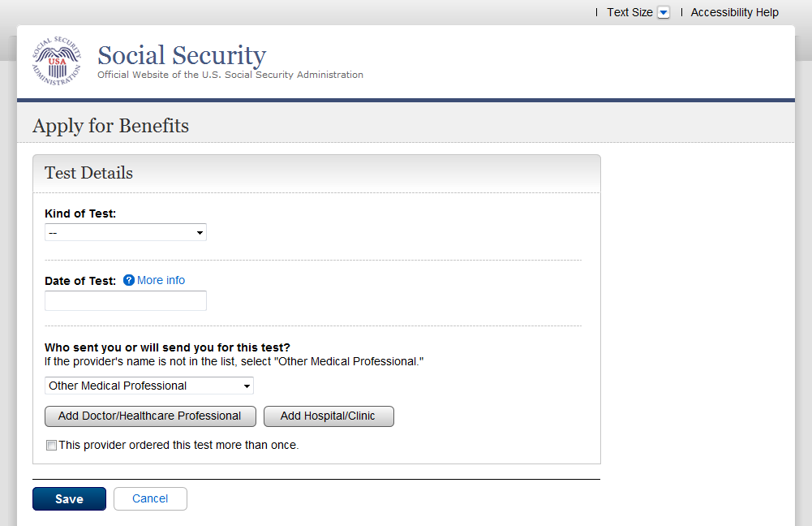Click the Text Size menu label
Viewport: 812px width, 526px height.
coord(629,13)
